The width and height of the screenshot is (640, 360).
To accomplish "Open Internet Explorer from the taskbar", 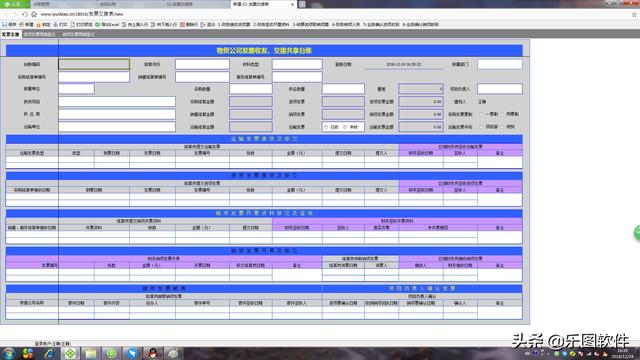I will (49, 353).
